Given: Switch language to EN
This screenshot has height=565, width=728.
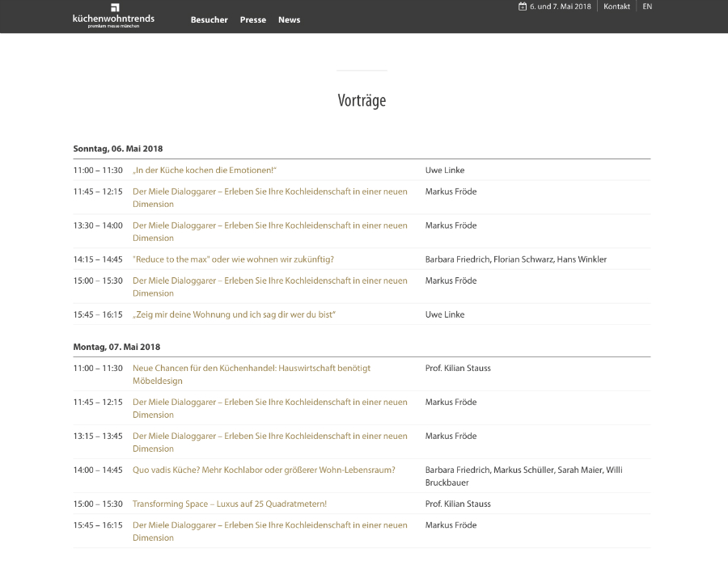Looking at the screenshot, I should tap(647, 6).
